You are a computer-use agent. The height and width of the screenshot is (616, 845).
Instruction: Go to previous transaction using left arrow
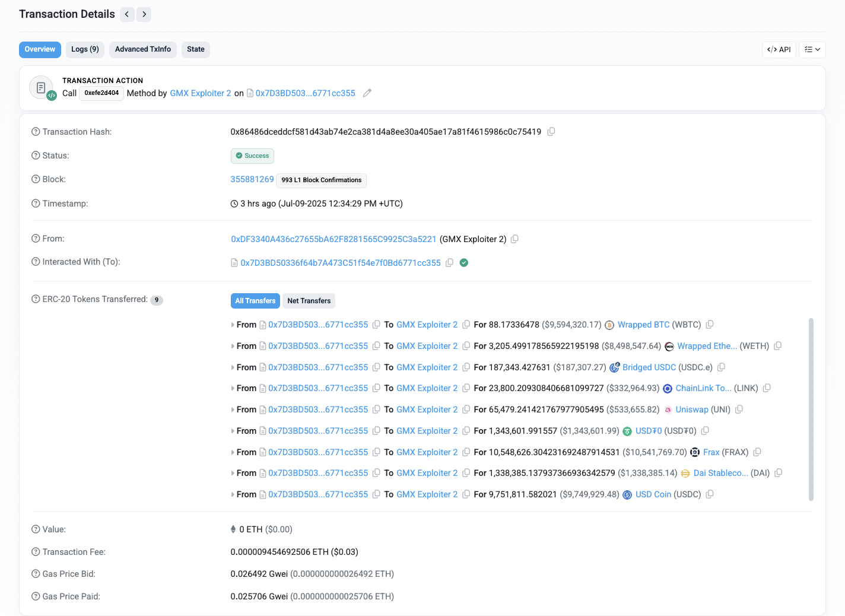tap(127, 14)
